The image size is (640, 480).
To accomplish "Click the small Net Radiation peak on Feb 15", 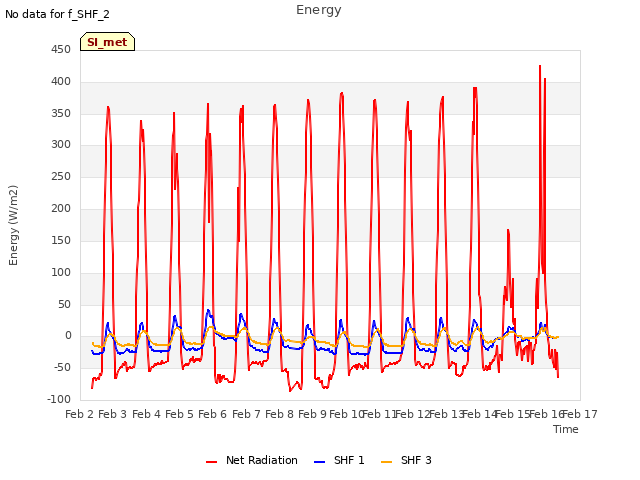I will coord(508,231).
